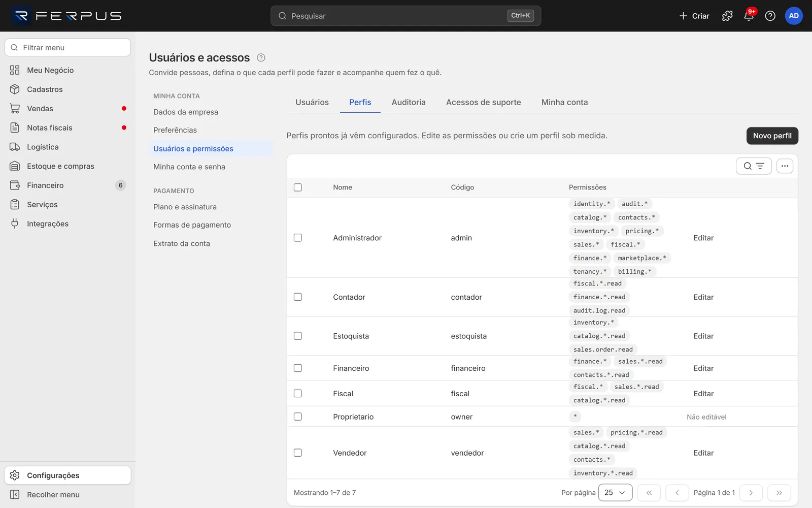Image resolution: width=812 pixels, height=508 pixels.
Task: Open table search and filter icon
Action: (754, 166)
